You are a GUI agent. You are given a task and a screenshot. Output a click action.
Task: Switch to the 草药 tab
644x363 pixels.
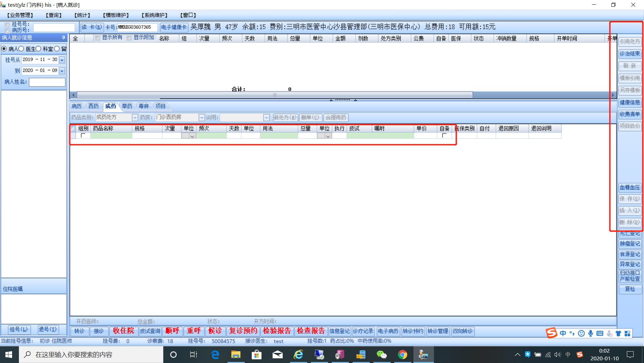(x=127, y=106)
